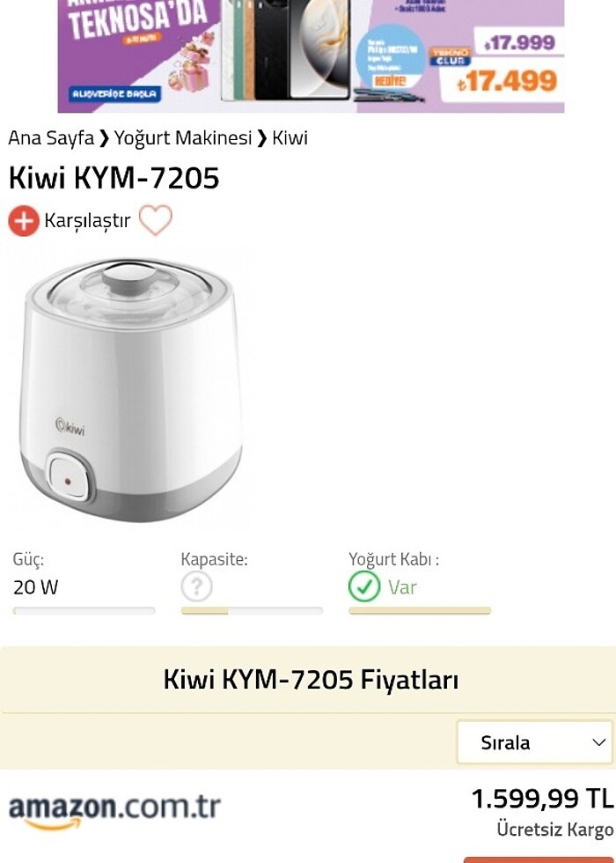
Task: Click the Karşılaştır compare text
Action: [87, 221]
